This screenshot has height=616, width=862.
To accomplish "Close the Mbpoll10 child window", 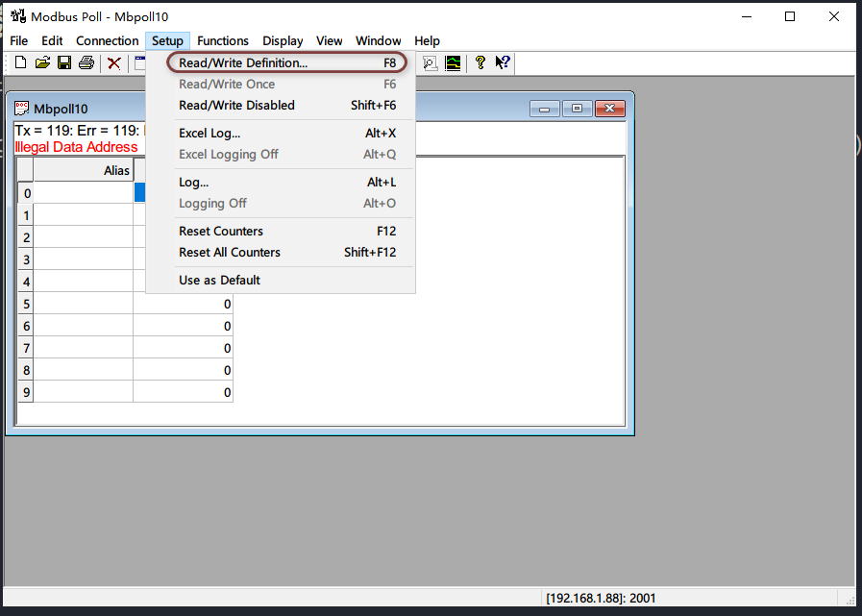I will coord(609,109).
